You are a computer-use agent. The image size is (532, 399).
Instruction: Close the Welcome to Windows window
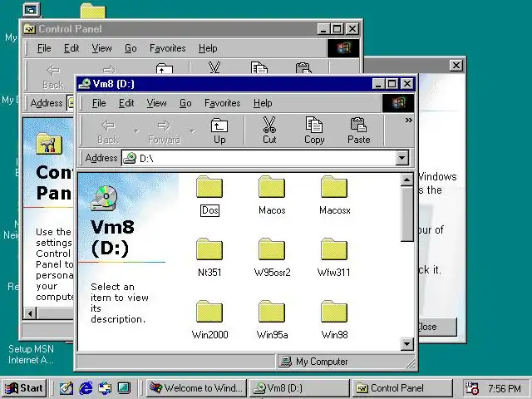point(456,65)
